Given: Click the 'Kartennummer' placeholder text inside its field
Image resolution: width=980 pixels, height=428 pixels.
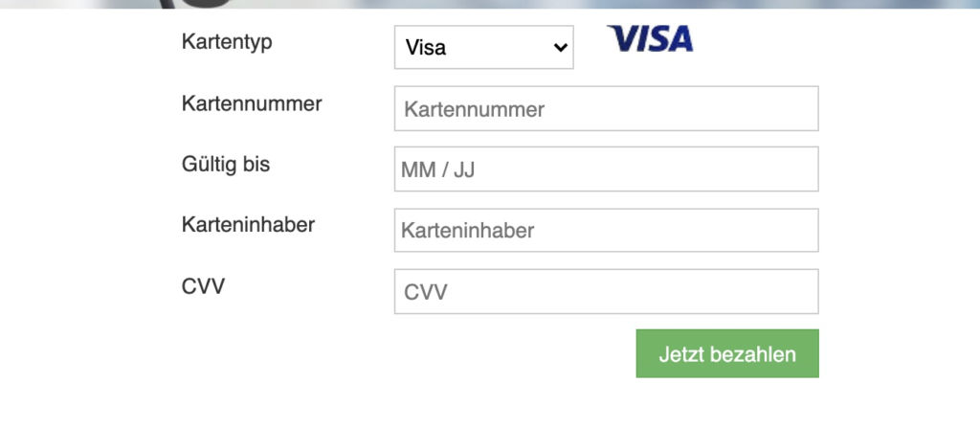Looking at the screenshot, I should 474,109.
